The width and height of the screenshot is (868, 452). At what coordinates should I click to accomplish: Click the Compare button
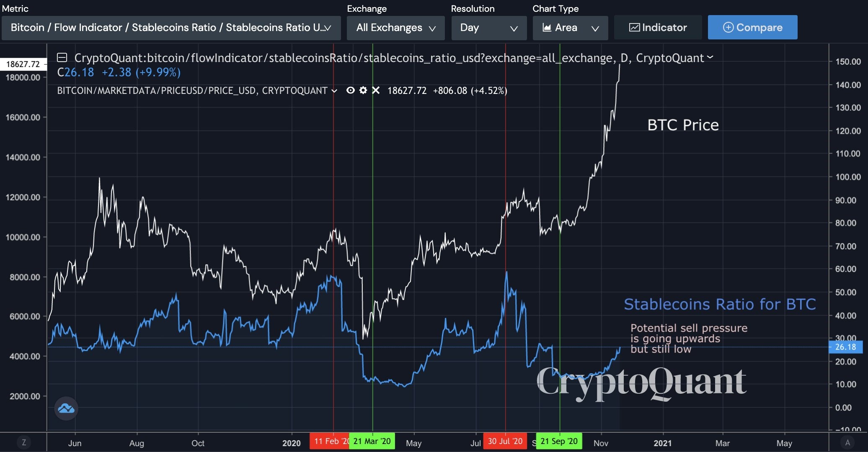click(x=752, y=27)
